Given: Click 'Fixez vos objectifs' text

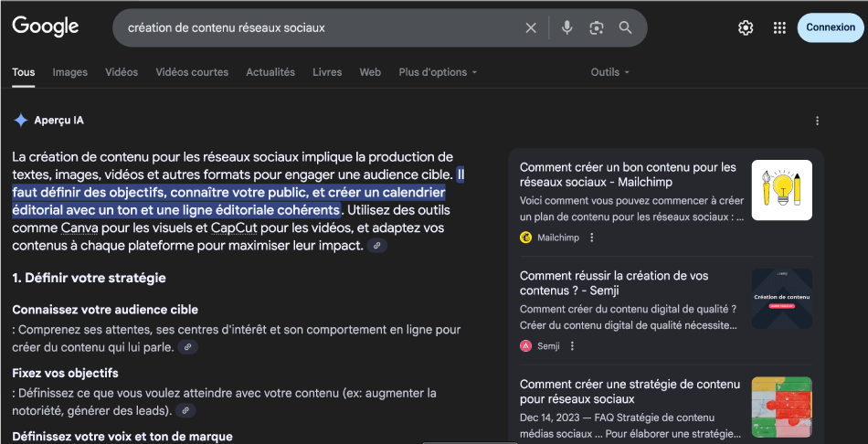Looking at the screenshot, I should click(x=65, y=373).
